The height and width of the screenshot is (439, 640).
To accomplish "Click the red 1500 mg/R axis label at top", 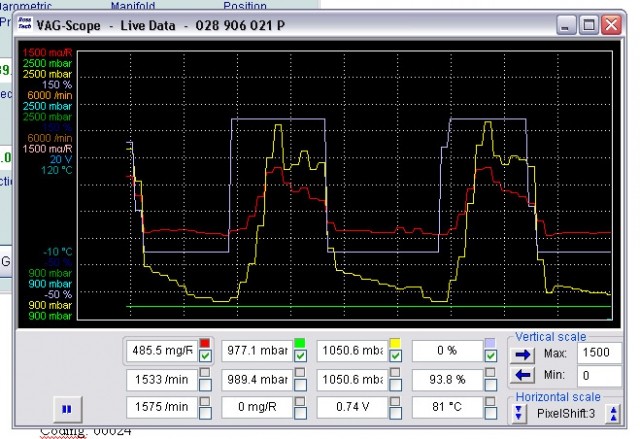I will point(47,52).
